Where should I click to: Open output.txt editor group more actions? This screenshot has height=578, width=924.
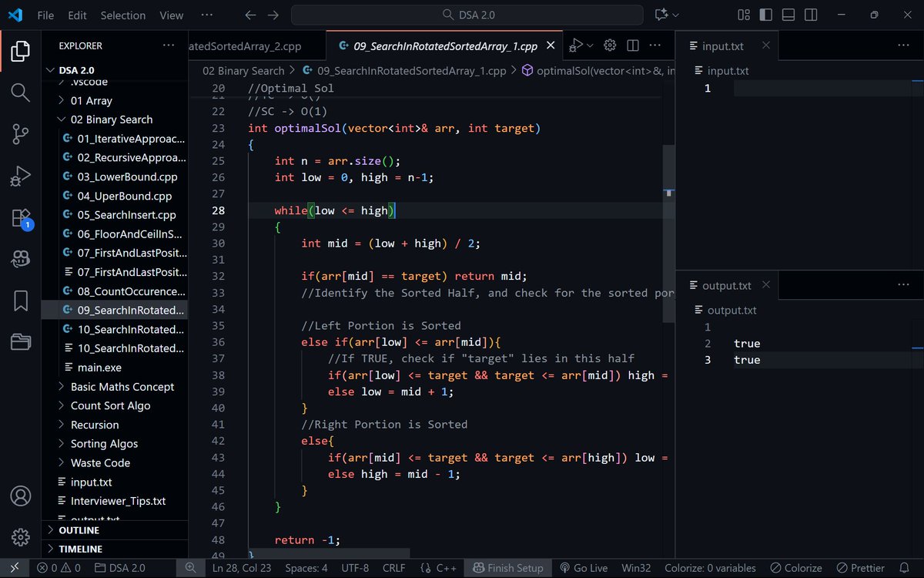click(903, 285)
